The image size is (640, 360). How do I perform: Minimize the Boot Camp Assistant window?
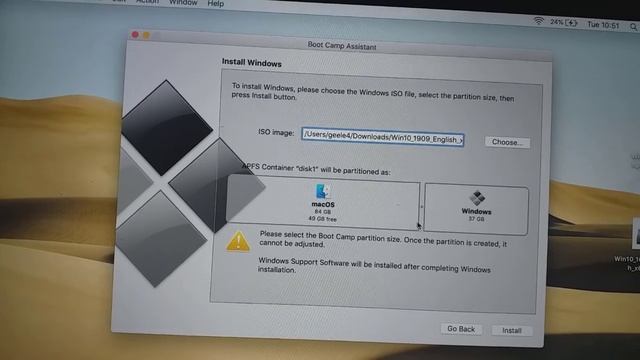point(146,36)
